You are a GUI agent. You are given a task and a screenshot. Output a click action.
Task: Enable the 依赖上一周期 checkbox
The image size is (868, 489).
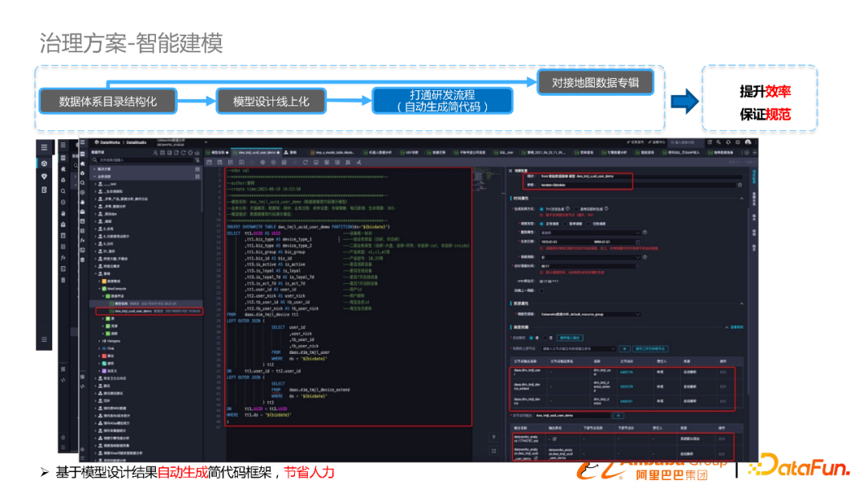[x=541, y=291]
